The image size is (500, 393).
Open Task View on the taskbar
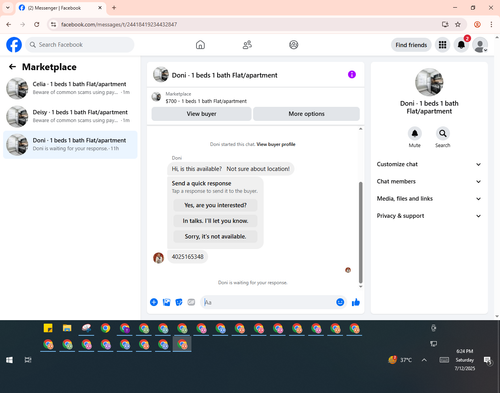pyautogui.click(x=28, y=360)
